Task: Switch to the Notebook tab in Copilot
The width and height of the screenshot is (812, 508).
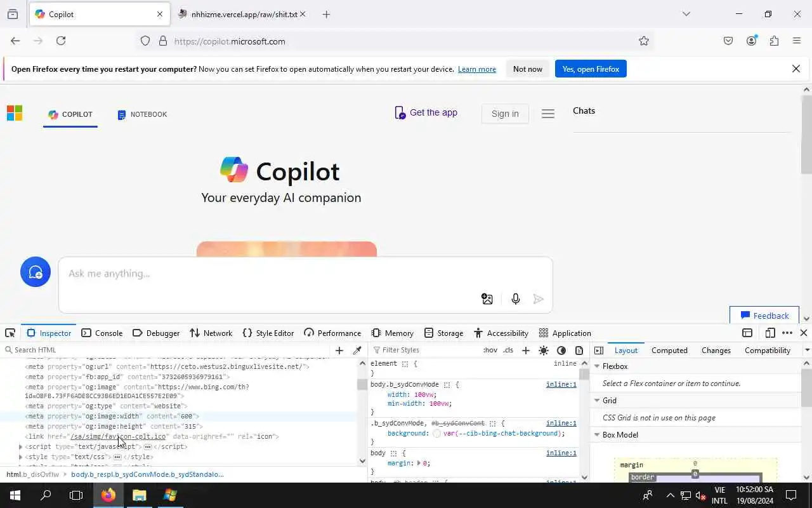Action: pyautogui.click(x=142, y=114)
